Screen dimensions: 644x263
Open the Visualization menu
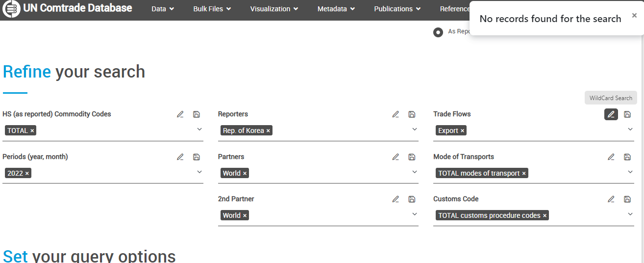click(274, 9)
